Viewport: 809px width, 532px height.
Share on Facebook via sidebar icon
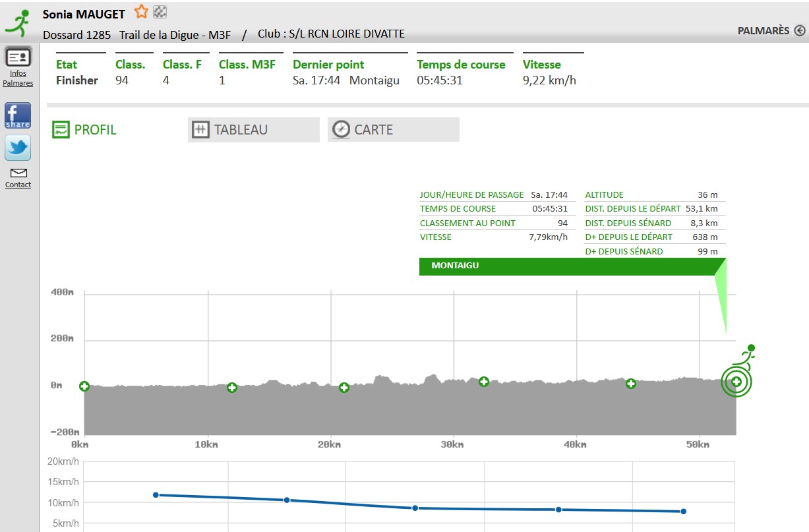point(18,115)
